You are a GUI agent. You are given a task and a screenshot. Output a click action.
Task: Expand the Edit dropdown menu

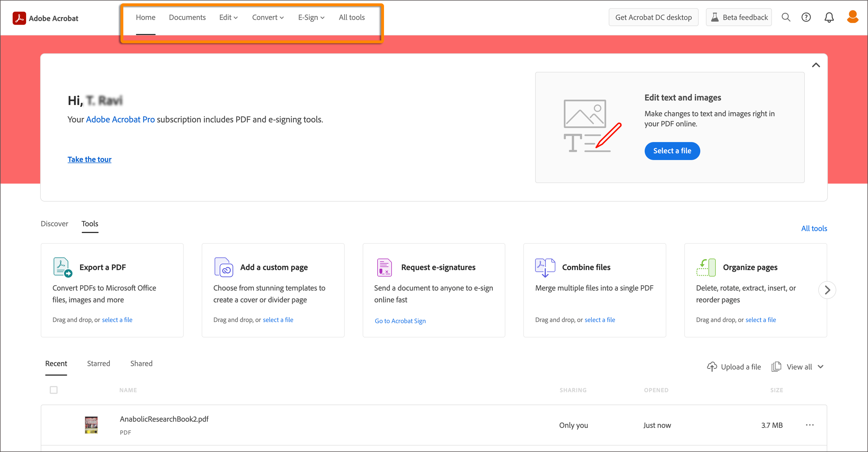(x=228, y=17)
